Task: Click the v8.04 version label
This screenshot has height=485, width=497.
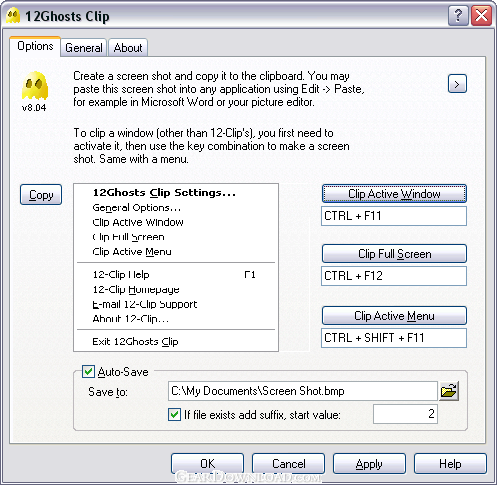Action: 34,108
